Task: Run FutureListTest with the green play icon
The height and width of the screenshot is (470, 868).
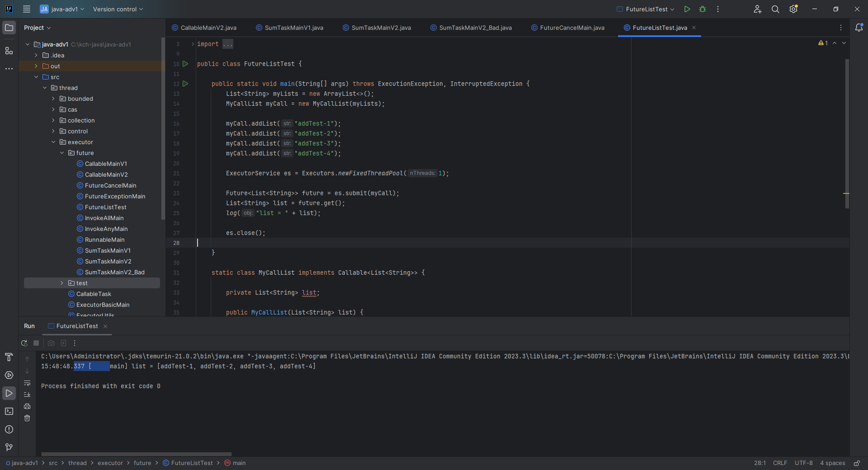Action: click(x=687, y=9)
